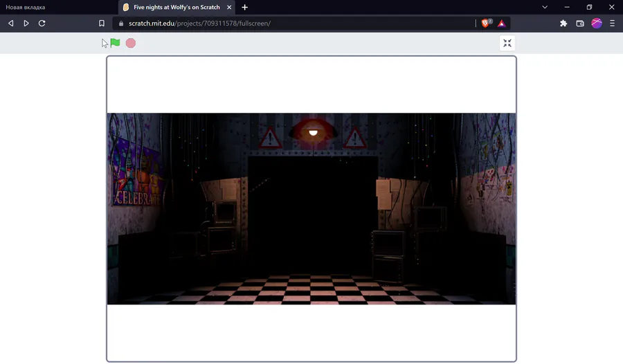The image size is (623, 364).
Task: Click the CELEBRATE poster on the left wall
Action: point(136,172)
